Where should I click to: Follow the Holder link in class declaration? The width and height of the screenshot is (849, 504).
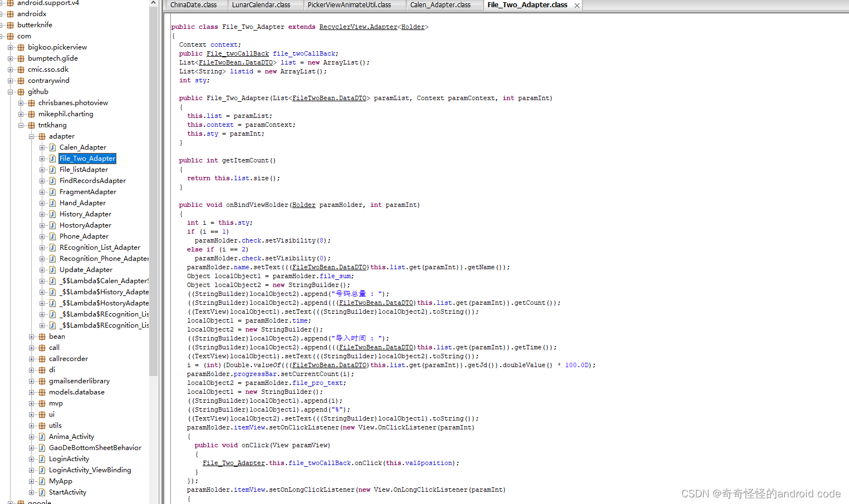[413, 27]
